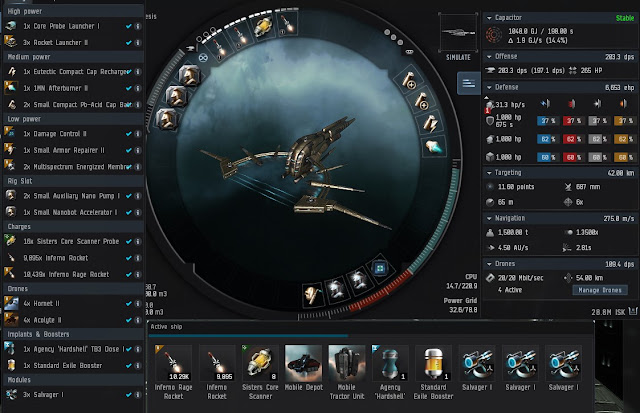Select the Standard Exile Booster list icon
Screen dimensions: 640x413
tap(11, 365)
